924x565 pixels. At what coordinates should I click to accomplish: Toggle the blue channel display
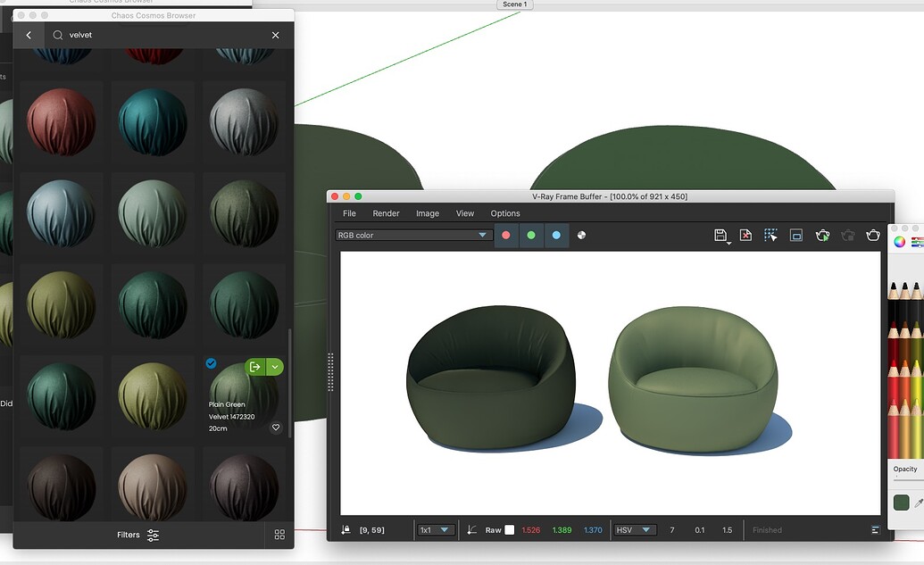(x=556, y=235)
